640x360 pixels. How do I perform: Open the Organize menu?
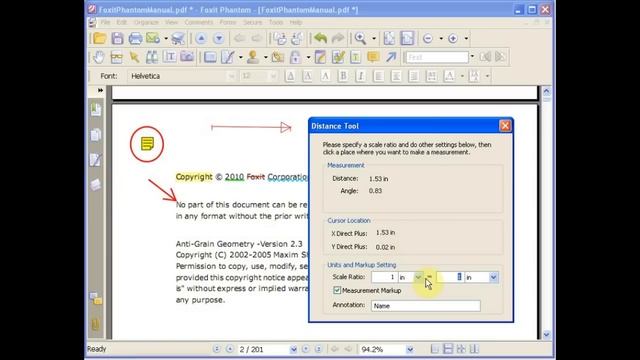point(146,22)
